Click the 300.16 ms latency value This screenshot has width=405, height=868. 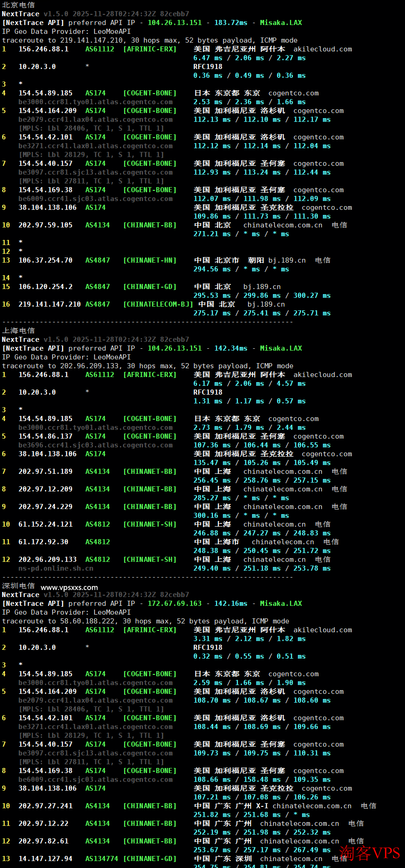click(x=212, y=516)
